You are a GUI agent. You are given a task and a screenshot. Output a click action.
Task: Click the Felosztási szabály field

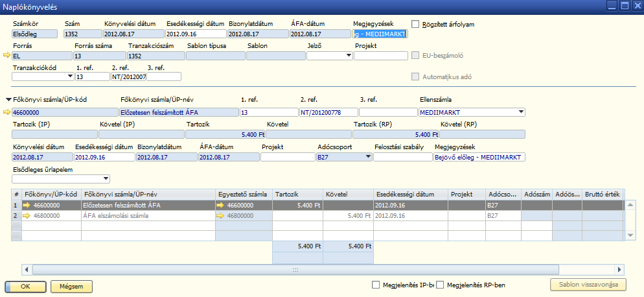point(403,157)
